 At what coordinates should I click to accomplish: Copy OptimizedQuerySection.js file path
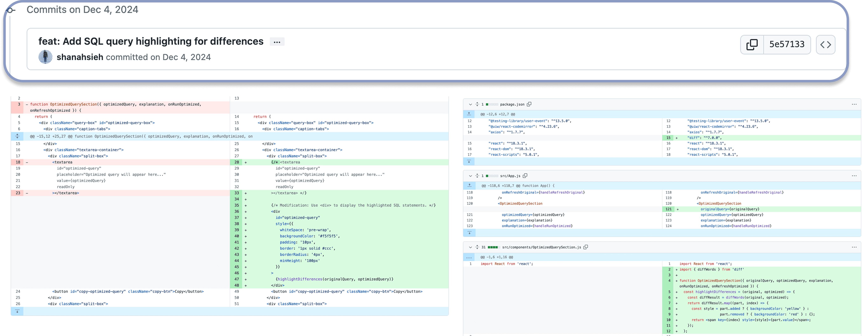[586, 247]
